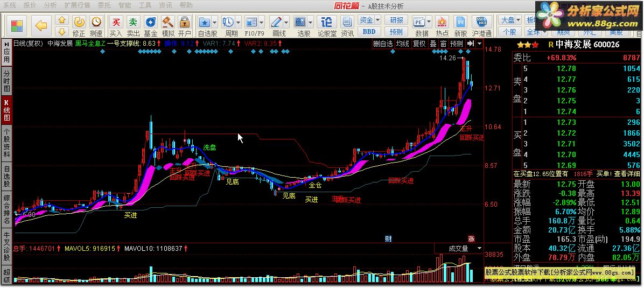This screenshot has width=644, height=288.
Task: Click the 研报 research report button
Action: (396, 20)
